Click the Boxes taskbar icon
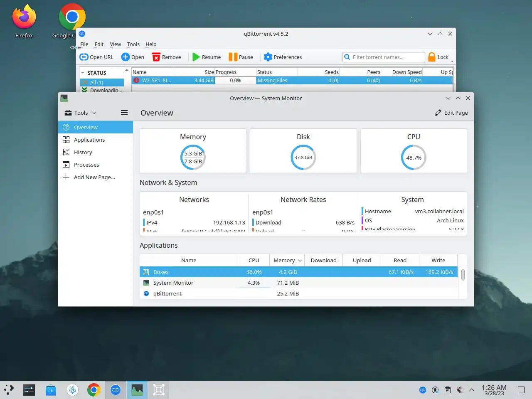 (159, 389)
